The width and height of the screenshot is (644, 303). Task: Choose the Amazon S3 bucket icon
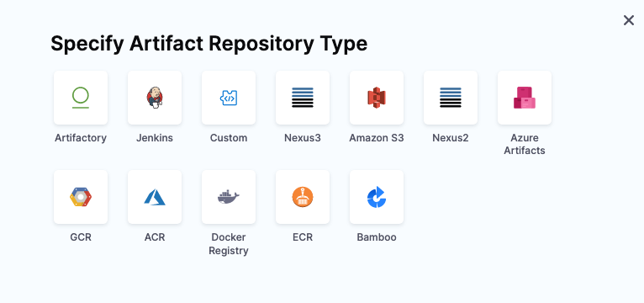click(x=376, y=98)
